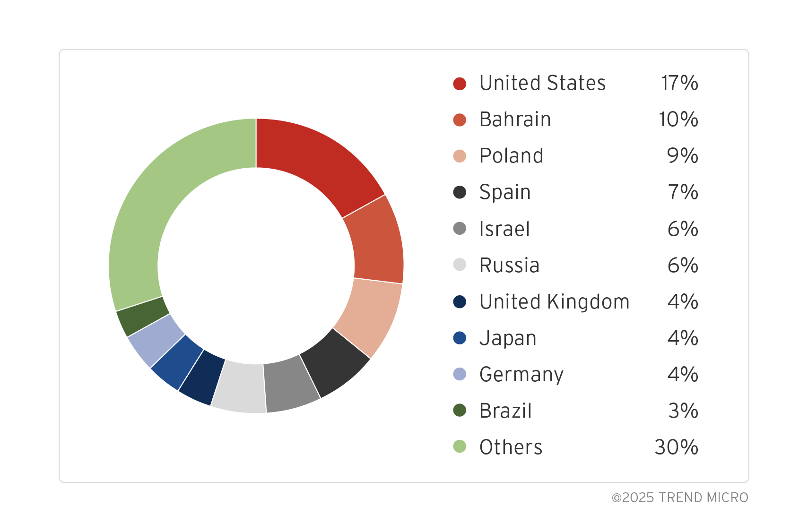Image resolution: width=808 pixels, height=532 pixels.
Task: Click the Brazil dark green legend dot
Action: point(460,411)
